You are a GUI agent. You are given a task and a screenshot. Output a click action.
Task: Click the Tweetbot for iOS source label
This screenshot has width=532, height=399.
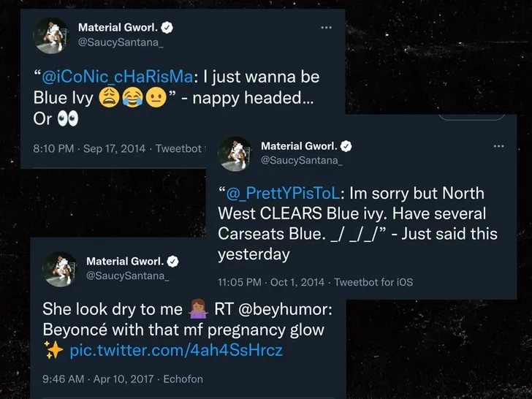click(x=376, y=282)
